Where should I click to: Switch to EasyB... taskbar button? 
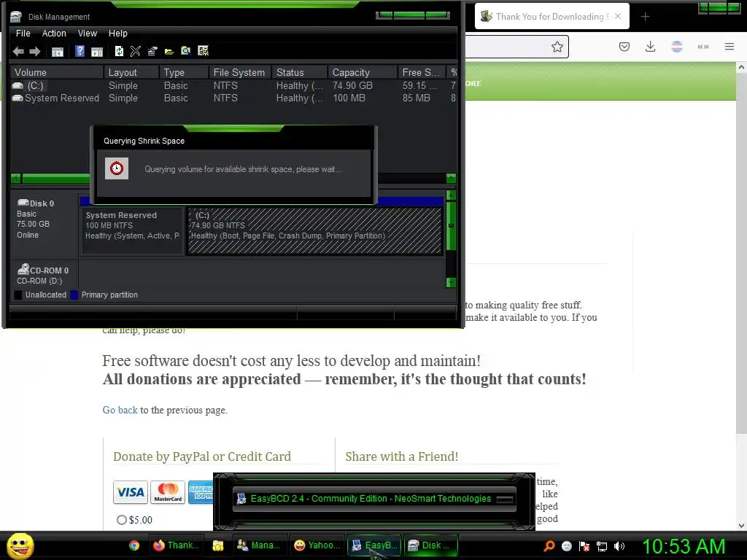[x=374, y=545]
